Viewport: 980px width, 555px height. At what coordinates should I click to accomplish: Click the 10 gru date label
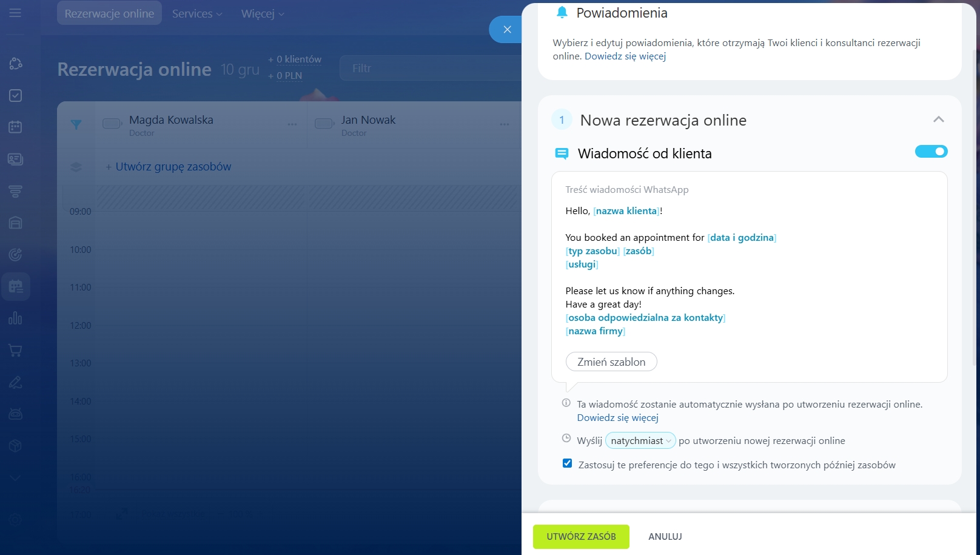coord(240,70)
